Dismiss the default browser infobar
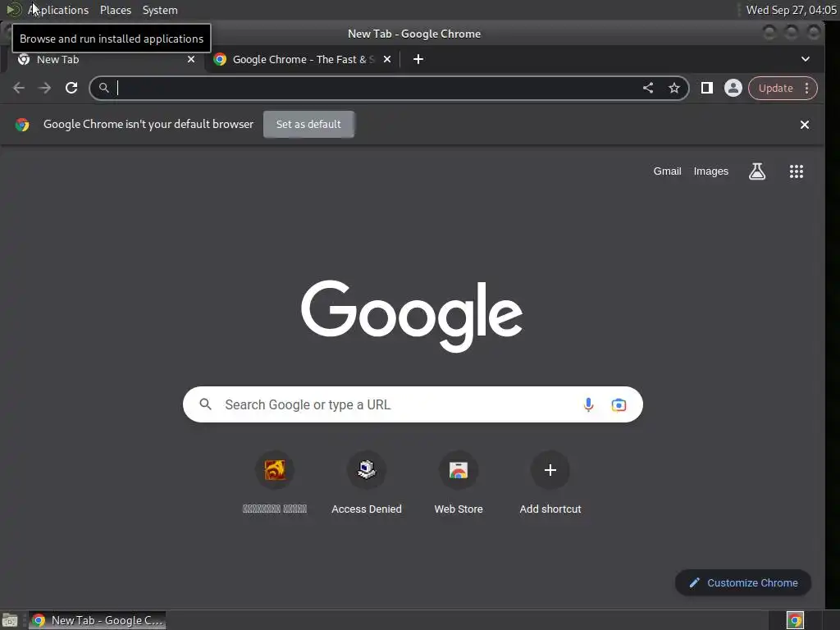The image size is (840, 630). pos(805,125)
